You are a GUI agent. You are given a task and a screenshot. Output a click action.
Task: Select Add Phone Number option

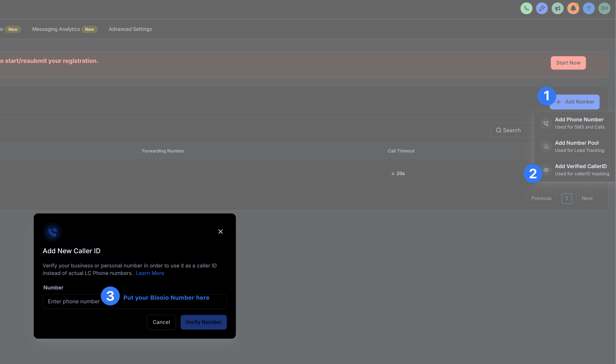pyautogui.click(x=575, y=123)
